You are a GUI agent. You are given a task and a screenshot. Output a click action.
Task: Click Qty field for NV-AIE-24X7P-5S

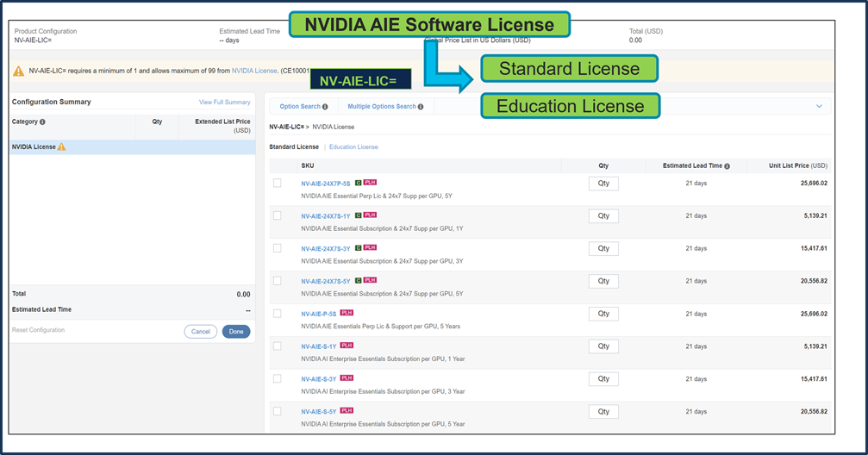[603, 184]
